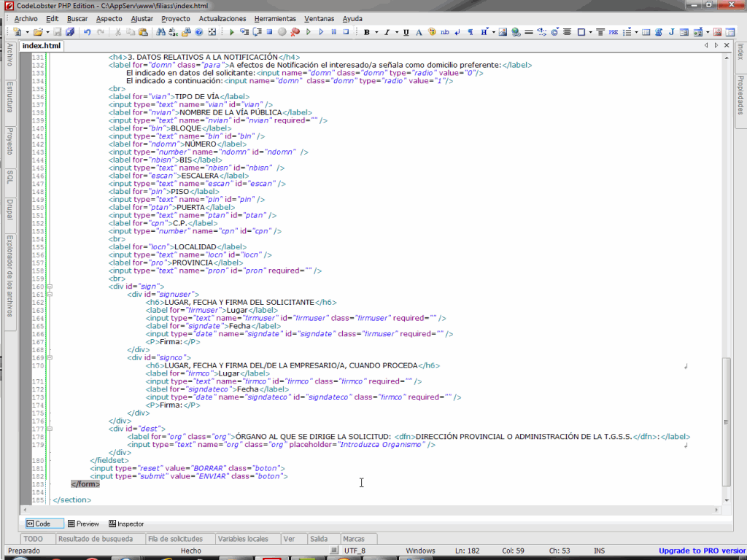
Task: Open the Herramientas menu
Action: pyautogui.click(x=275, y=18)
